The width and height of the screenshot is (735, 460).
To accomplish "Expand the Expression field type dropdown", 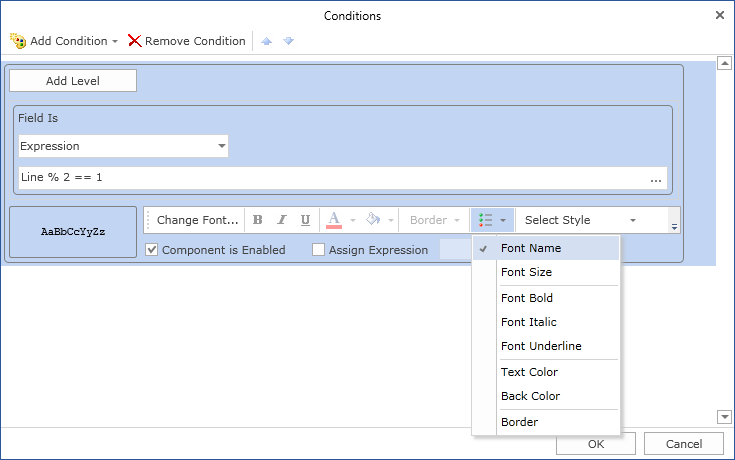I will (221, 146).
